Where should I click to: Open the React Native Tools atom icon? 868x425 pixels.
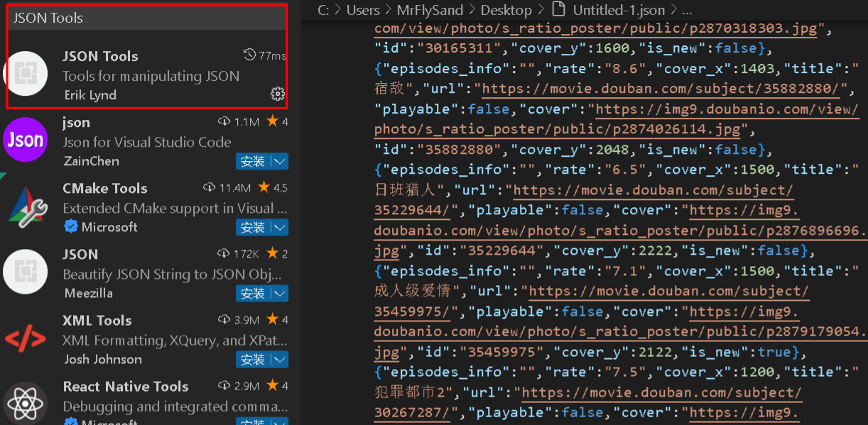click(26, 403)
